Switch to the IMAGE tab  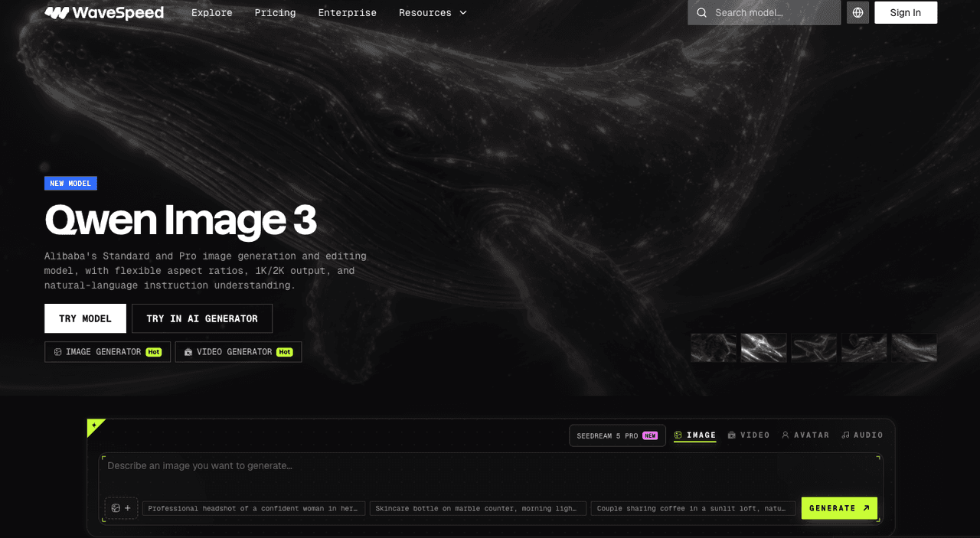pos(695,435)
